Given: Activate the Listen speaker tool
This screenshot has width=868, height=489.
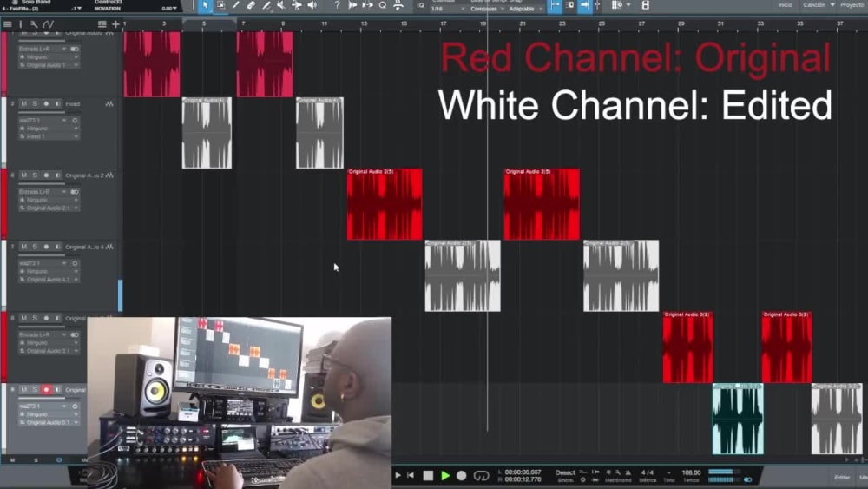Looking at the screenshot, I should [x=312, y=5].
